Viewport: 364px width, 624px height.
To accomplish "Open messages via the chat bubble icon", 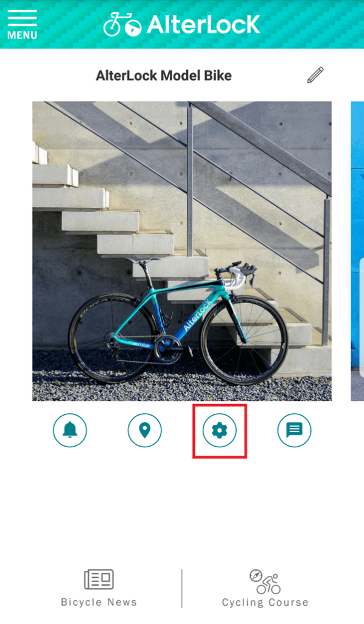I will coord(294,431).
